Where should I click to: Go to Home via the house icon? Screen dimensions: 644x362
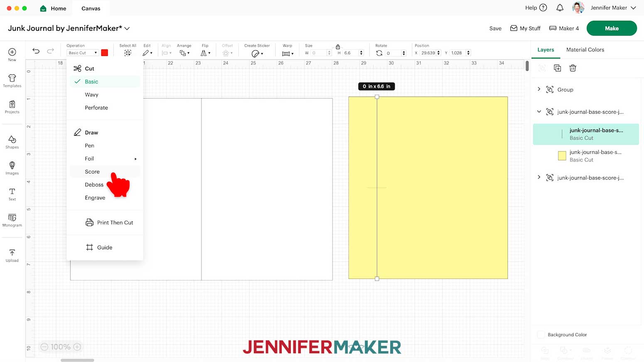43,8
